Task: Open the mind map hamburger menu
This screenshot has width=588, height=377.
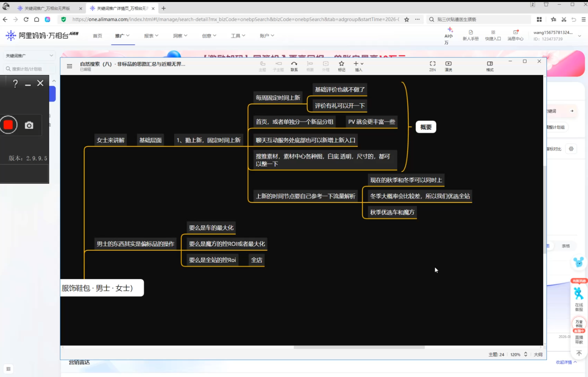Action: pyautogui.click(x=69, y=66)
